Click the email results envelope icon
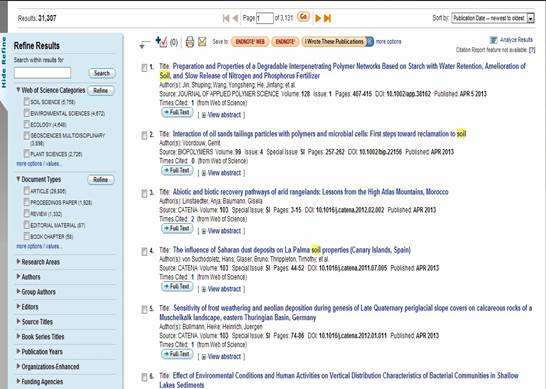The width and height of the screenshot is (546, 389). [202, 42]
